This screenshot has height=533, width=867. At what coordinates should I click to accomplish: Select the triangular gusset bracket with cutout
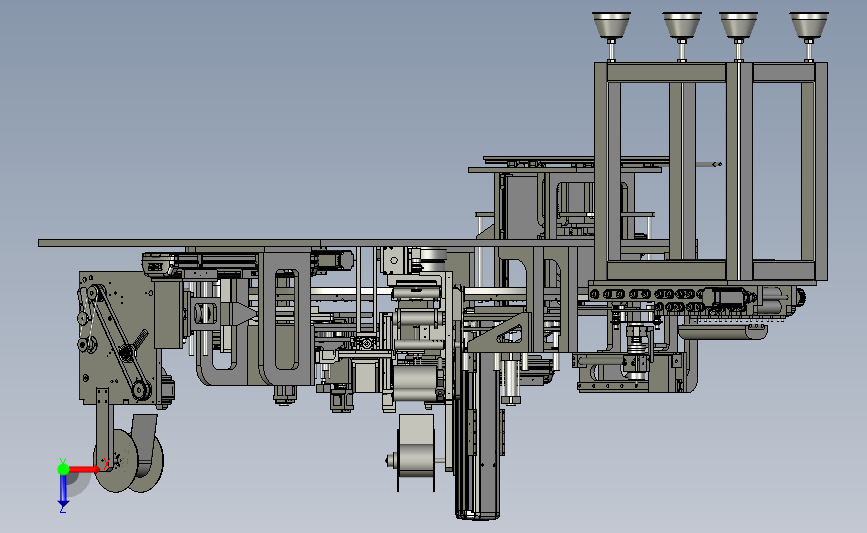[499, 332]
